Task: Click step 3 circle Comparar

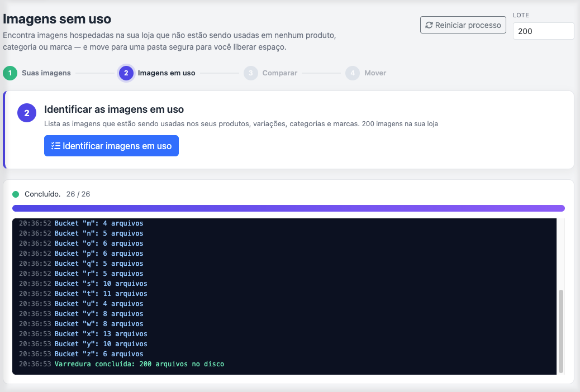Action: pyautogui.click(x=251, y=73)
